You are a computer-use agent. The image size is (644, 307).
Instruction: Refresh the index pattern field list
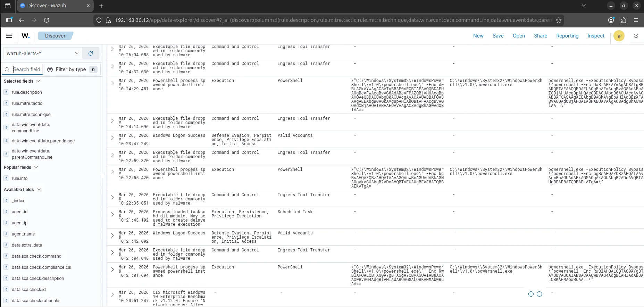pos(91,53)
